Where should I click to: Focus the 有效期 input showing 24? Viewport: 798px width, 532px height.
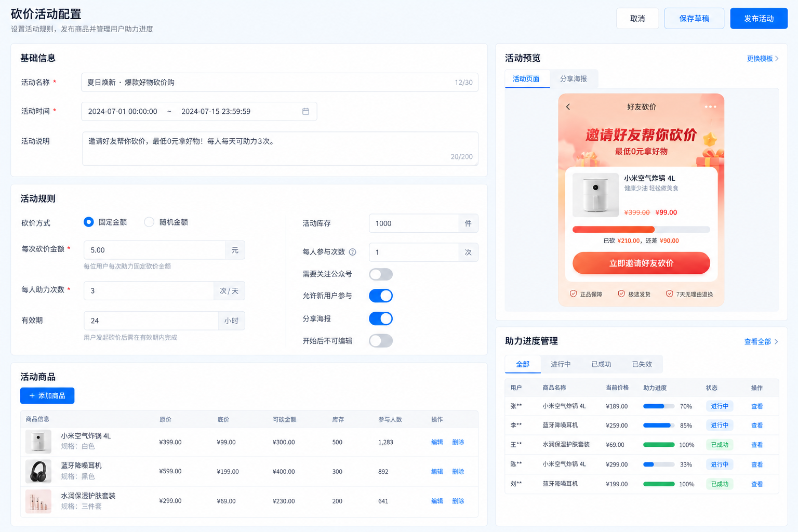coord(151,321)
